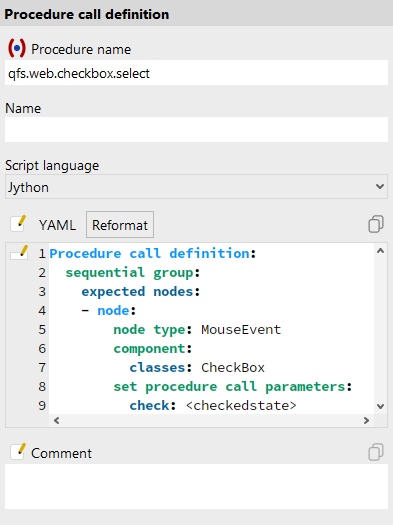Click the 'node type:' key text
This screenshot has width=393, height=525.
click(x=153, y=330)
